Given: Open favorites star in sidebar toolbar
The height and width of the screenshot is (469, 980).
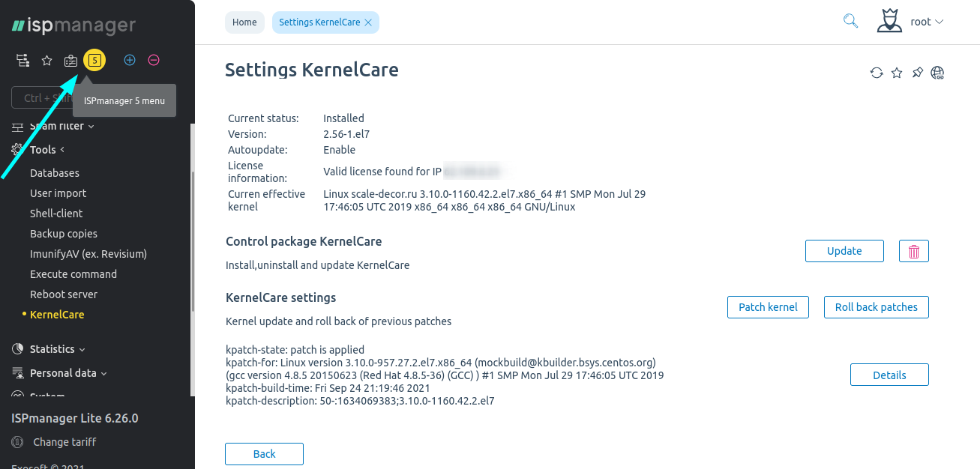Looking at the screenshot, I should (x=46, y=60).
